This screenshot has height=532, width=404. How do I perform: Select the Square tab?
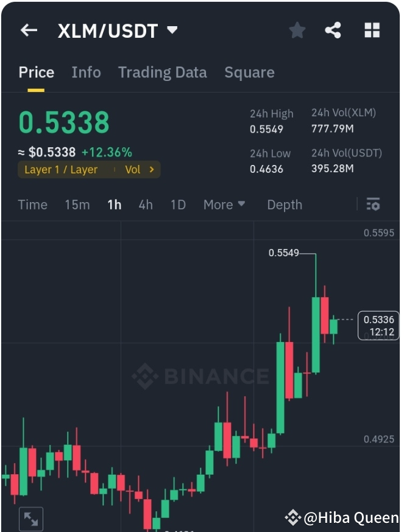(x=249, y=72)
